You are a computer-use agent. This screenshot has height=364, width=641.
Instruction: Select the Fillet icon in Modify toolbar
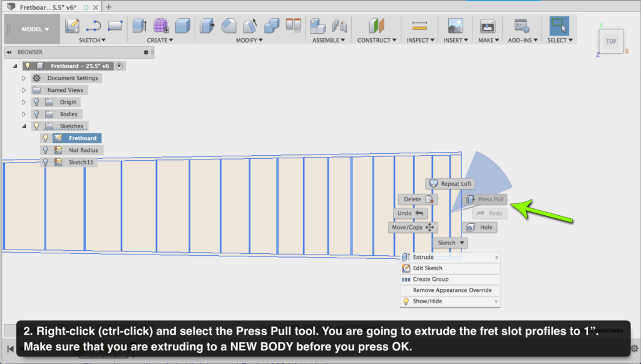tap(229, 26)
